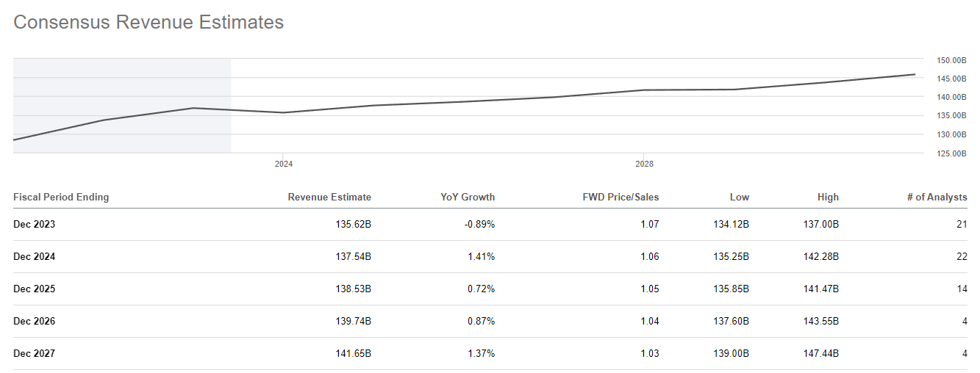The image size is (980, 373).
Task: Click the Low column header
Action: coord(740,197)
